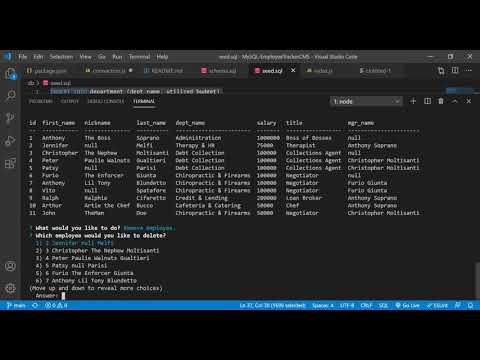Change file encoding via UTF-8
Image resolution: width=480 pixels, height=360 pixels.
347,305
